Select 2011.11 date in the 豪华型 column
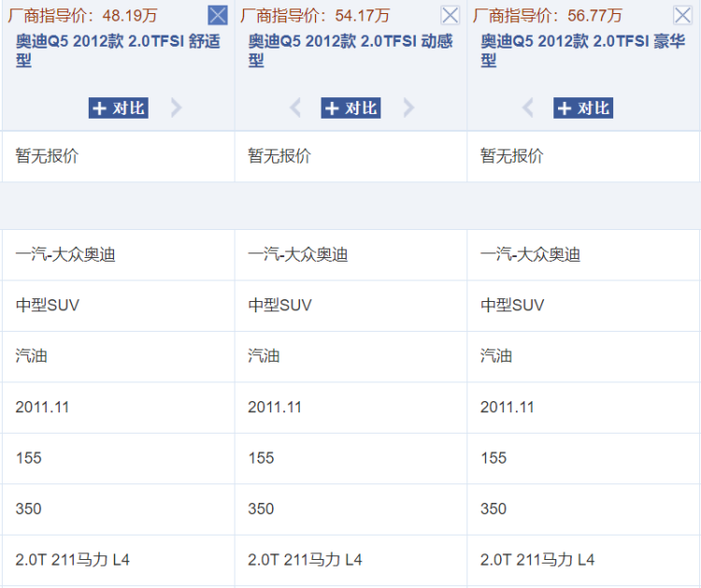Screen dimensions: 701x588 tap(508, 408)
